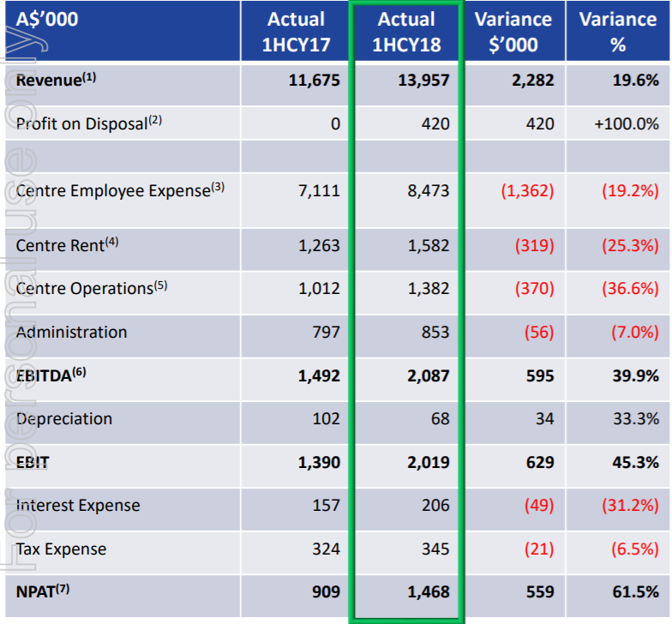Click EBITDA value 1,492
The image size is (672, 624).
(x=319, y=375)
